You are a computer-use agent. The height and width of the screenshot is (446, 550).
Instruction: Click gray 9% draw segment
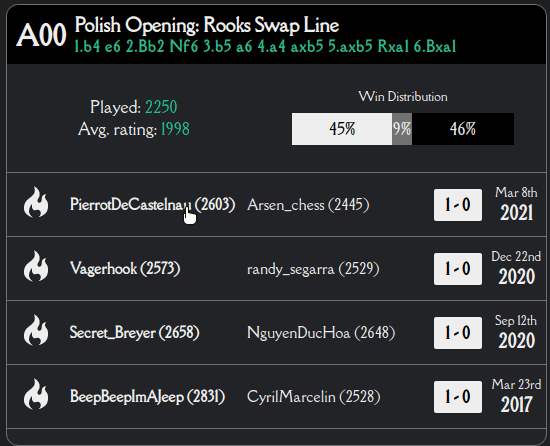pyautogui.click(x=402, y=129)
